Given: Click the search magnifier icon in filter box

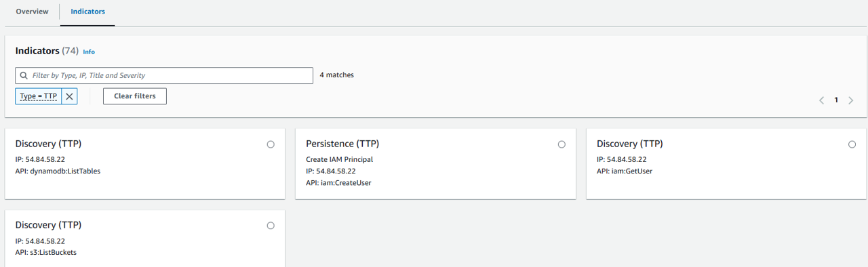Looking at the screenshot, I should [x=24, y=75].
